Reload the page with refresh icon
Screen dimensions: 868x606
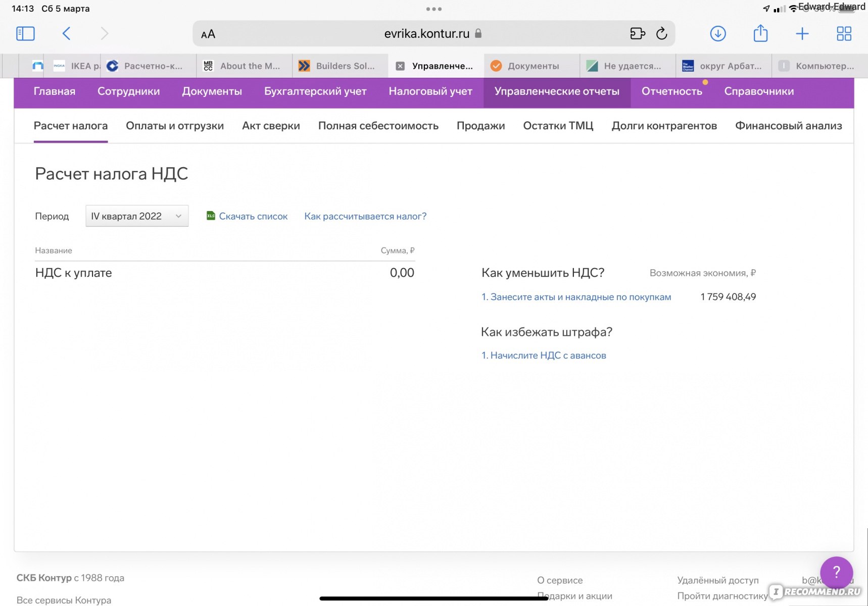coord(661,34)
